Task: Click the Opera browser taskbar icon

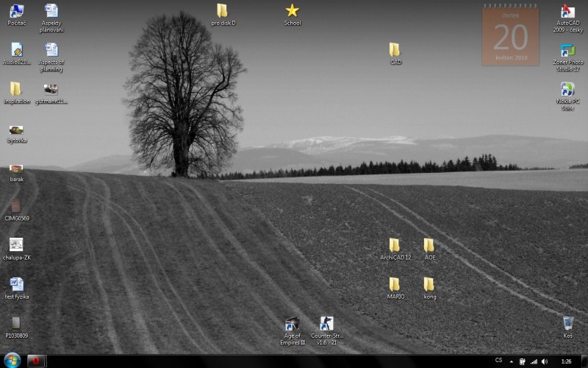Action: pyautogui.click(x=35, y=361)
